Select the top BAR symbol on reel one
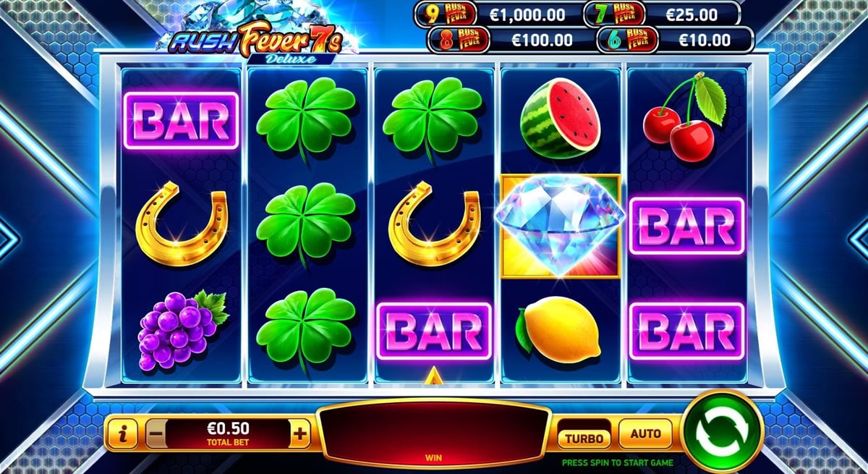Screen dimensions: 868x474 point(181,121)
